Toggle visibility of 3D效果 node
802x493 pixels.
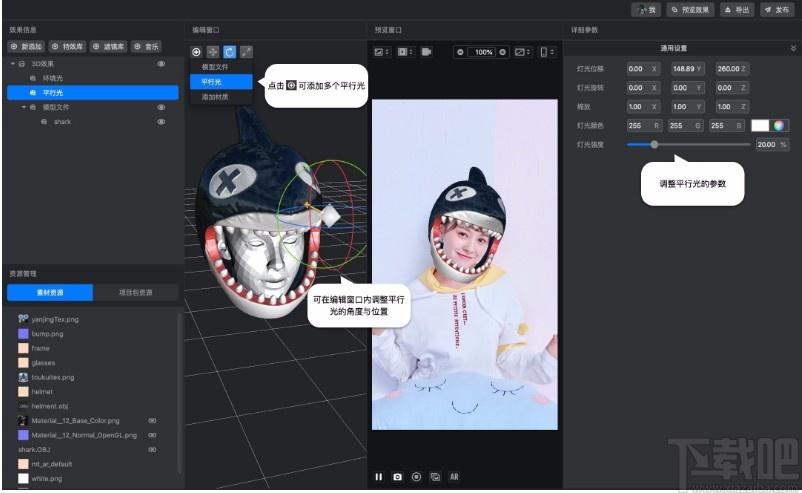tap(161, 64)
